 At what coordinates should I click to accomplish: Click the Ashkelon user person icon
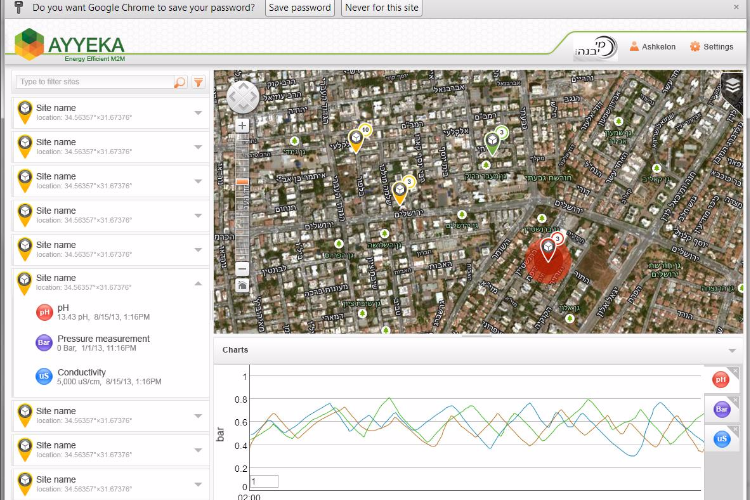(x=634, y=46)
